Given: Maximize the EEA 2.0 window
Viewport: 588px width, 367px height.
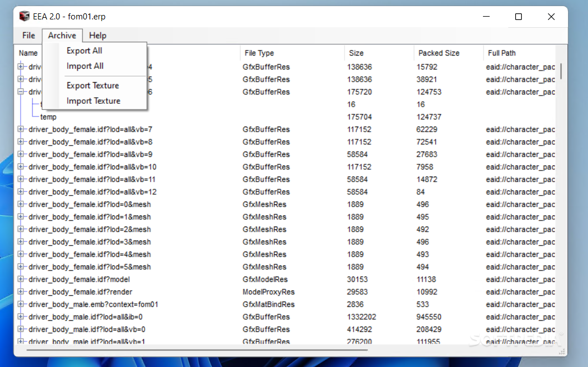Looking at the screenshot, I should pyautogui.click(x=518, y=17).
